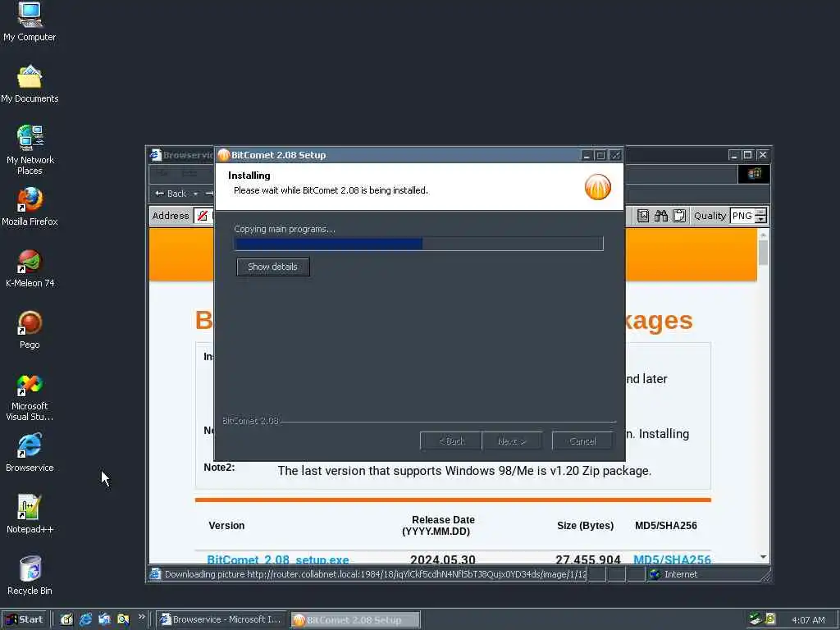
Task: Select the Microsoft Visual Studio shortcut
Action: click(x=30, y=398)
